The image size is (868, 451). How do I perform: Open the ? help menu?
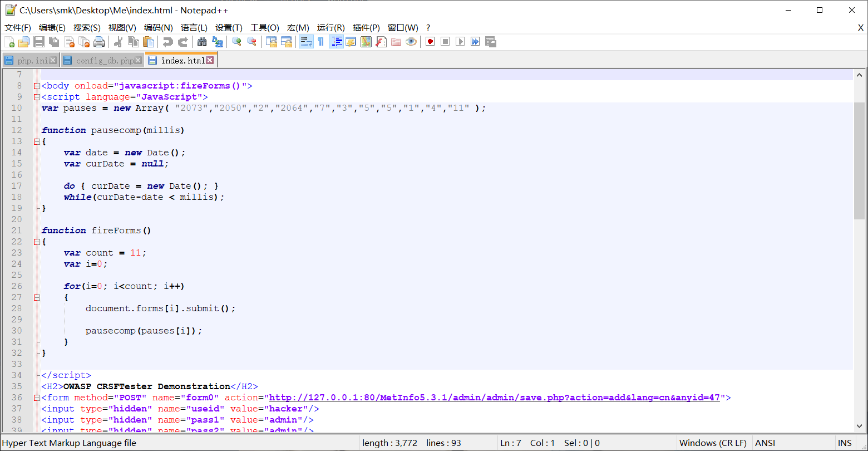tap(428, 27)
